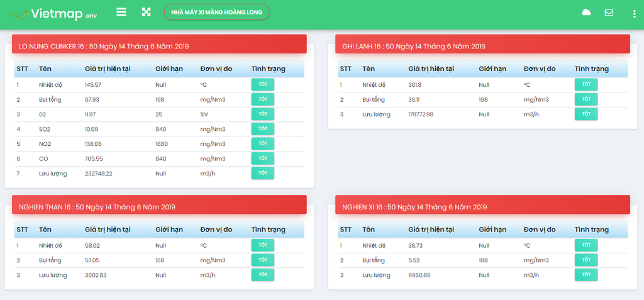Screen dimensions: 644x300
Task: Click Giới hạn header in NGHIEN THAN table
Action: coord(169,230)
